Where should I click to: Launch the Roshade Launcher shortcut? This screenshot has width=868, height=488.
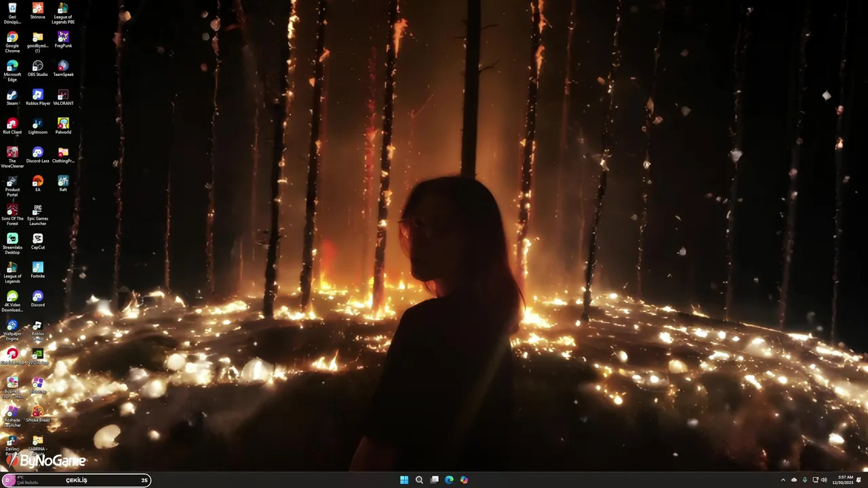point(12,417)
